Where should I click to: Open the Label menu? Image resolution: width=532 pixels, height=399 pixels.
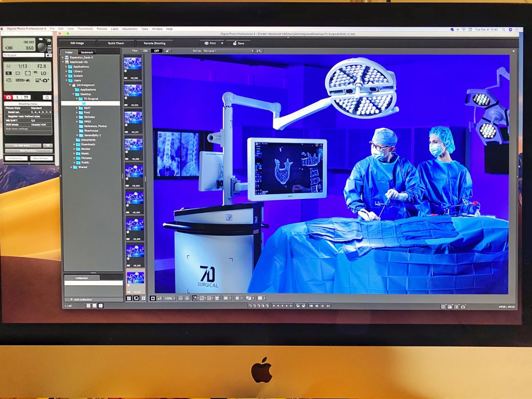tap(115, 29)
